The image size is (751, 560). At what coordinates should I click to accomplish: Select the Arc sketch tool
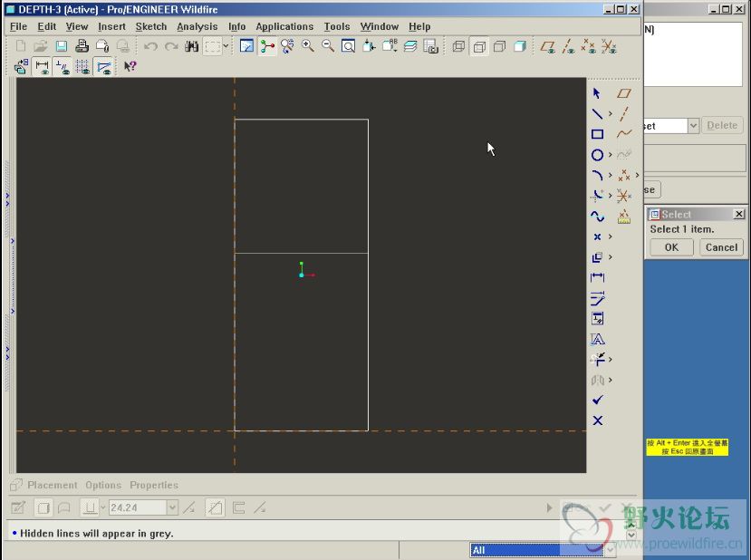[x=597, y=175]
